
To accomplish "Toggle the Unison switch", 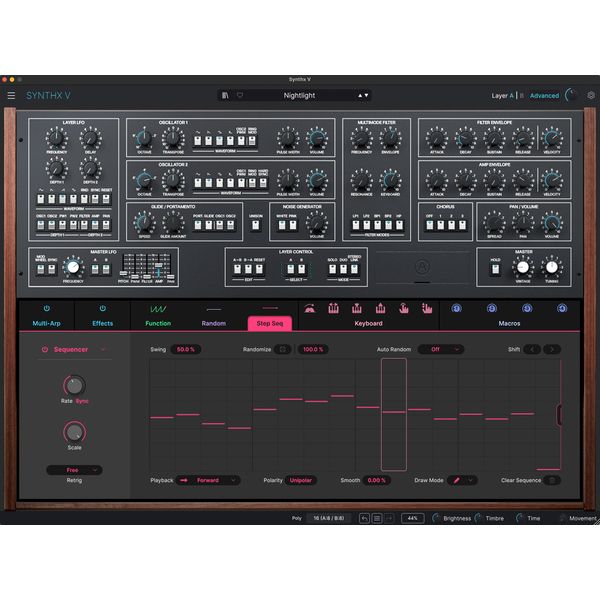I will click(x=256, y=225).
